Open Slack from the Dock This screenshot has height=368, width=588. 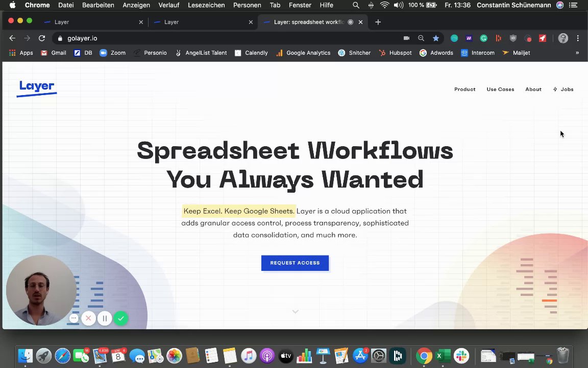coord(461,356)
